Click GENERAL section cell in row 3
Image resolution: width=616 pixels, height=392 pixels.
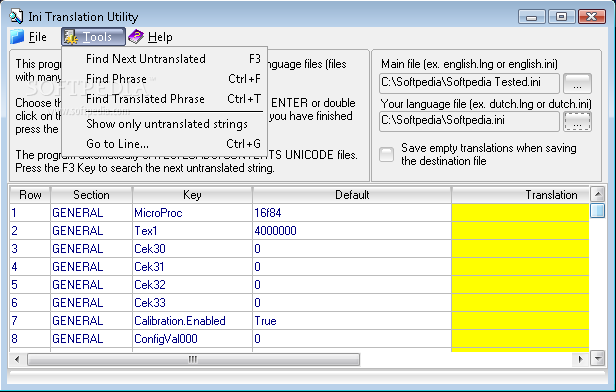coord(91,249)
